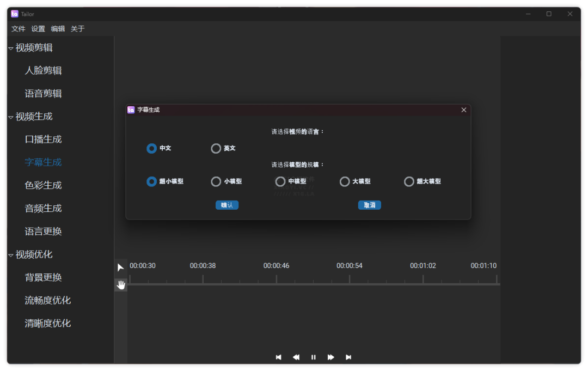Image resolution: width=588 pixels, height=371 pixels.
Task: Cancel the dialog with the 取消 button
Action: tap(369, 205)
